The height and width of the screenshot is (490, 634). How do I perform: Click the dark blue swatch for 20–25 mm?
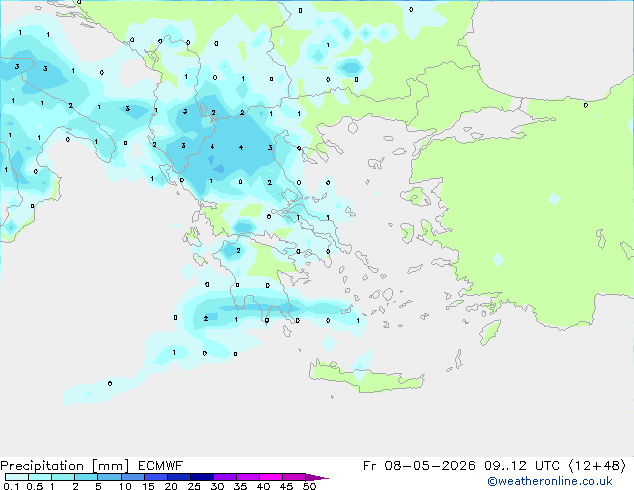(178, 477)
